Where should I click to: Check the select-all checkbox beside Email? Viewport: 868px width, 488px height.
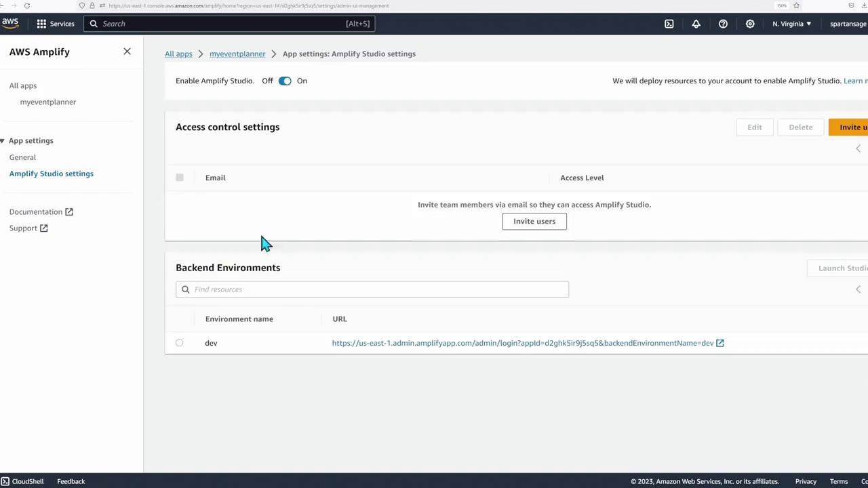[180, 178]
